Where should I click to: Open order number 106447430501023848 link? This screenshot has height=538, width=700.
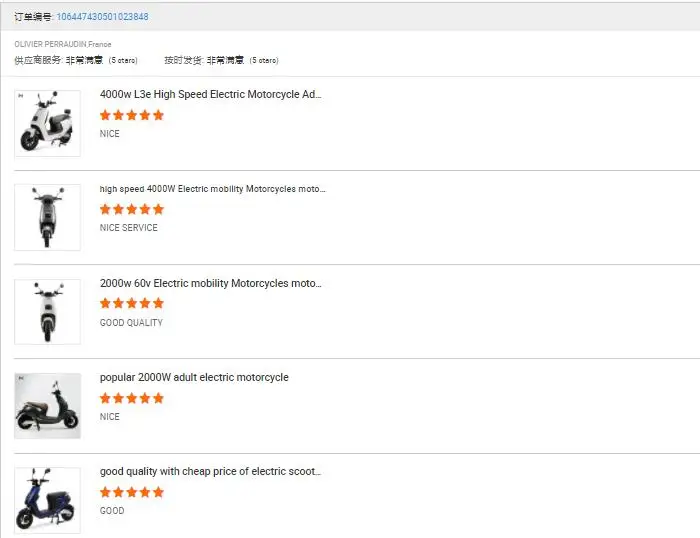click(x=102, y=17)
